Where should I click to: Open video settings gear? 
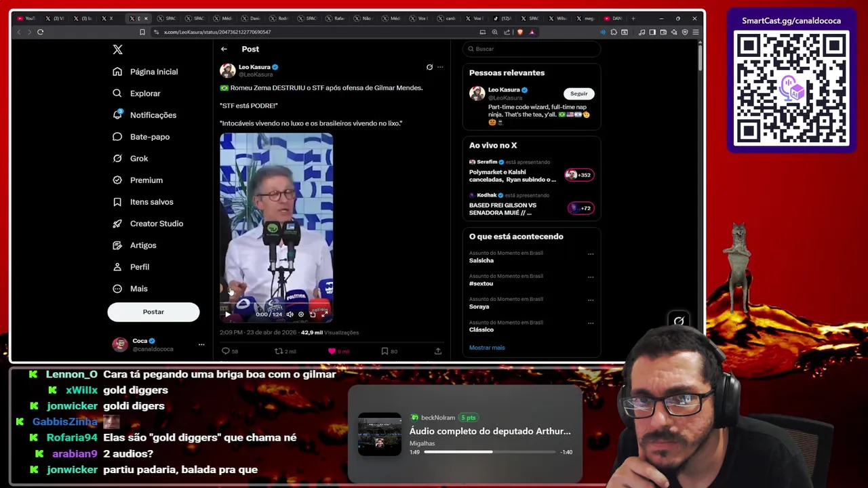[301, 314]
